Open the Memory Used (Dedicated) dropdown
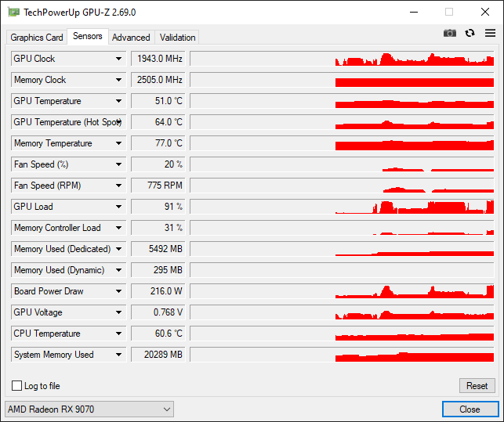Viewport: 504px width, 422px height. [118, 249]
